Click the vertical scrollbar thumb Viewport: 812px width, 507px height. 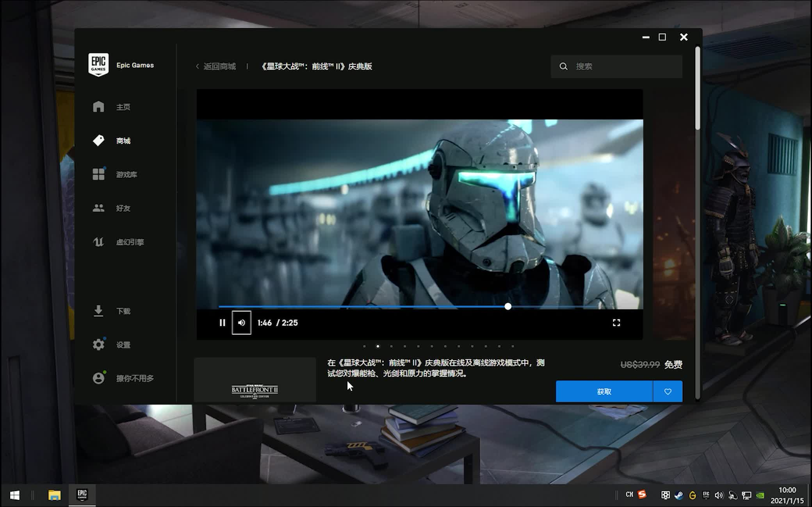point(698,89)
